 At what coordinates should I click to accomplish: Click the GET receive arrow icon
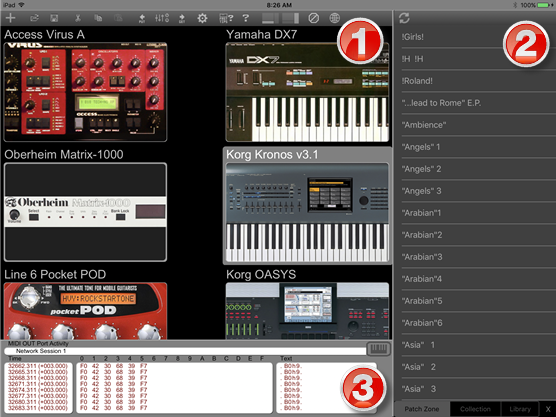coord(182,18)
